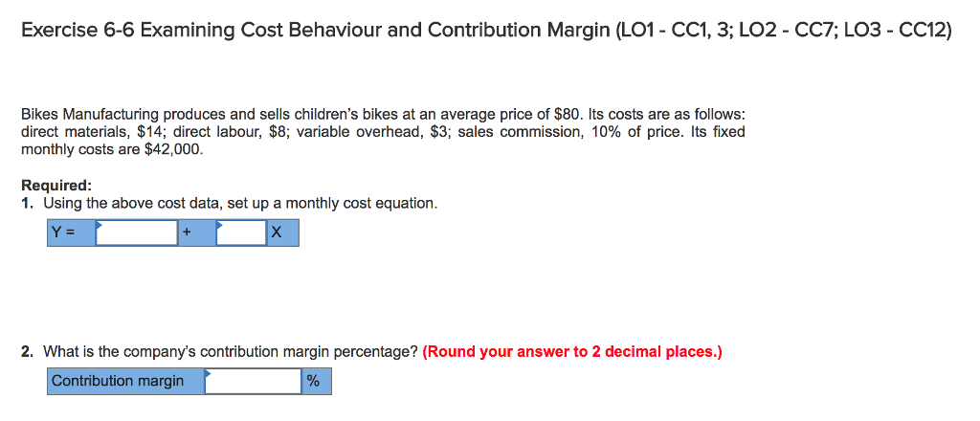Click the blue triangle marker in contribution margin field
The image size is (980, 421).
point(208,371)
